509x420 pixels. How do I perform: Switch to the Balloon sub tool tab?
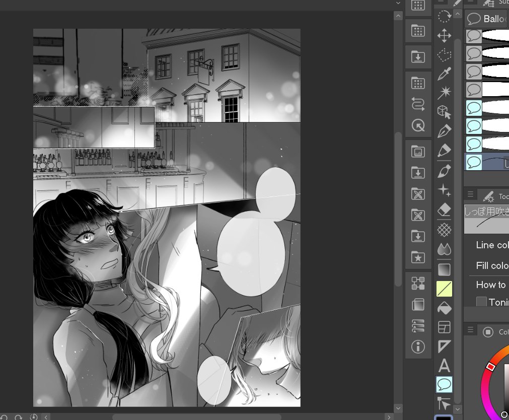tap(487, 19)
